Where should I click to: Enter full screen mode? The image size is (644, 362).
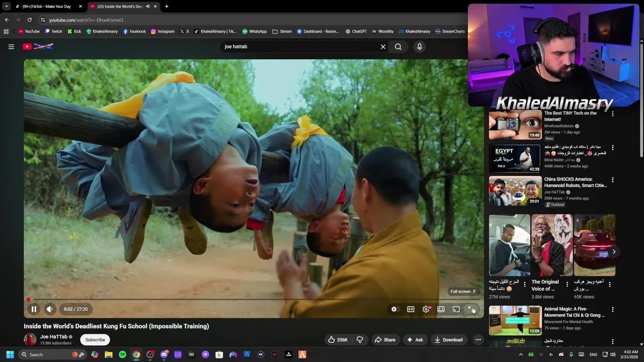(471, 309)
